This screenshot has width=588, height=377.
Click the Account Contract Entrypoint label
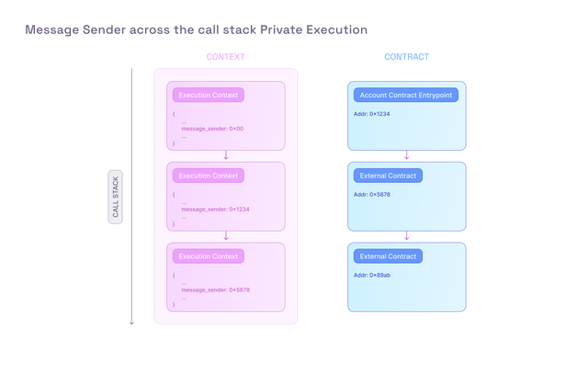(x=406, y=95)
